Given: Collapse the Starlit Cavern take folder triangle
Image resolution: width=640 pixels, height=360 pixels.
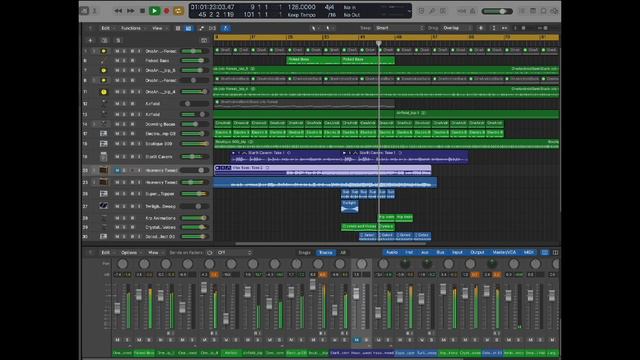Looking at the screenshot, I should coord(233,153).
